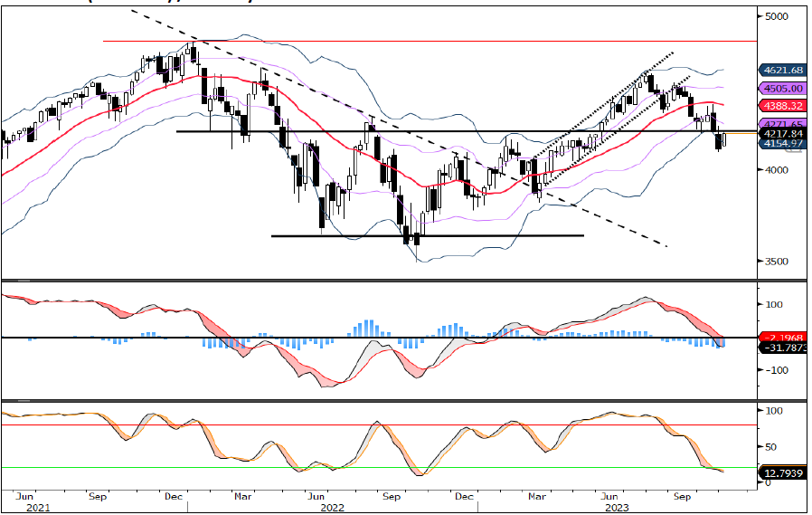Click the red 4388.32 moving average tag
Image resolution: width=812 pixels, height=515 pixels.
[782, 106]
